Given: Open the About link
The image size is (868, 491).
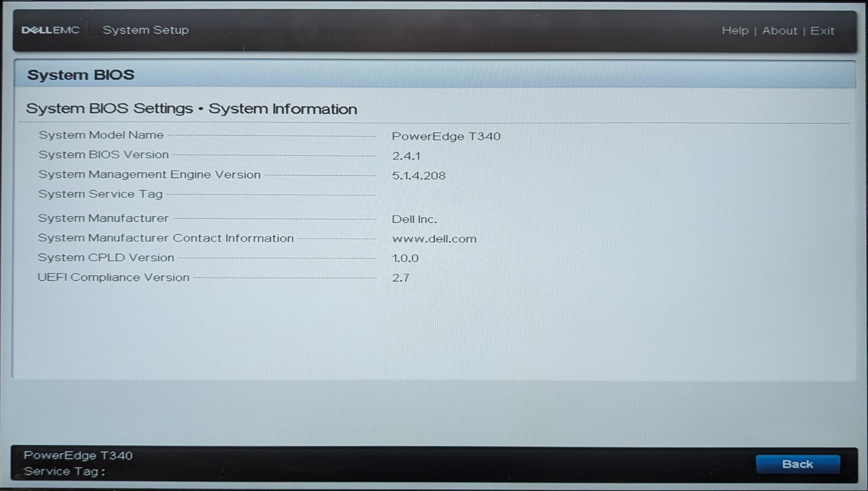Looking at the screenshot, I should (780, 31).
